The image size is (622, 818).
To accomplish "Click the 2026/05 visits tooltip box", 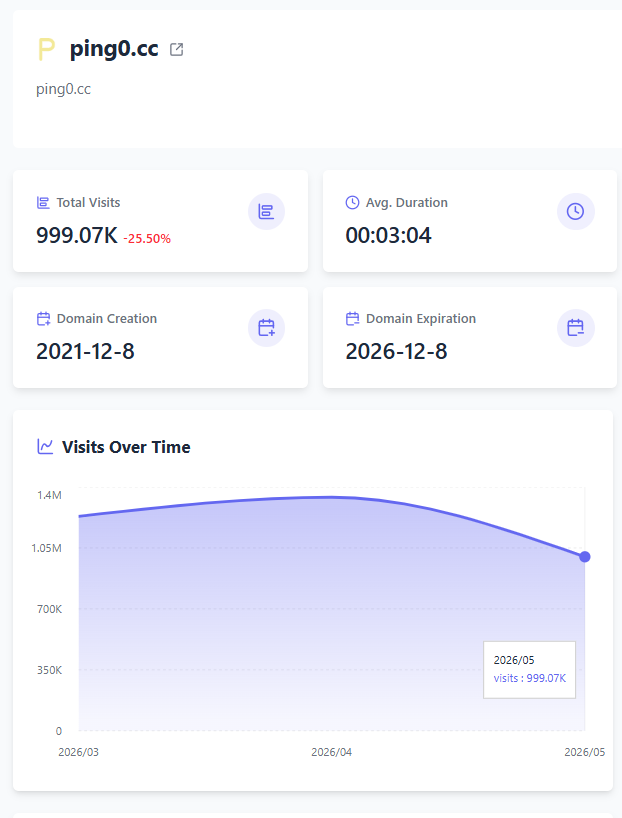I will tap(529, 669).
